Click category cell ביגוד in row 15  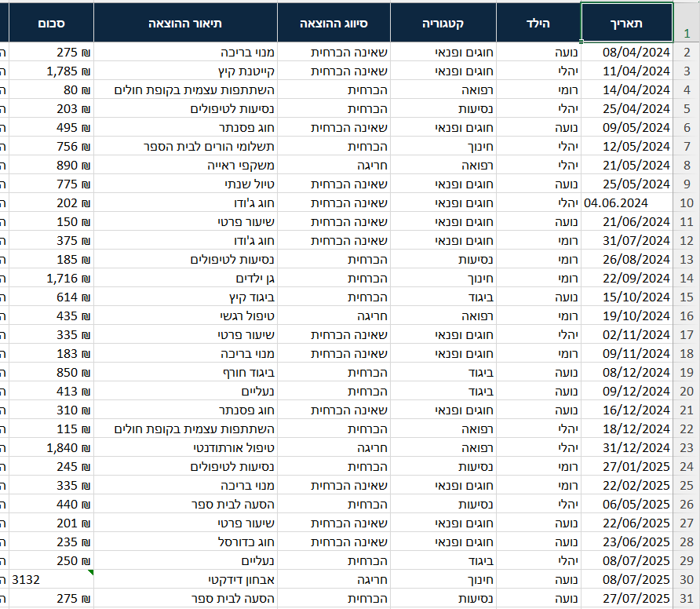443,297
